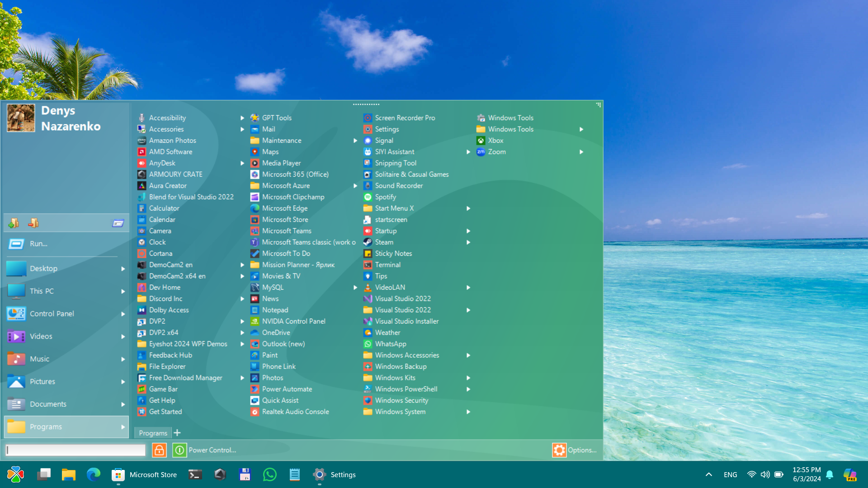Add a new tab with plus button
This screenshot has width=868, height=488.
(x=177, y=433)
